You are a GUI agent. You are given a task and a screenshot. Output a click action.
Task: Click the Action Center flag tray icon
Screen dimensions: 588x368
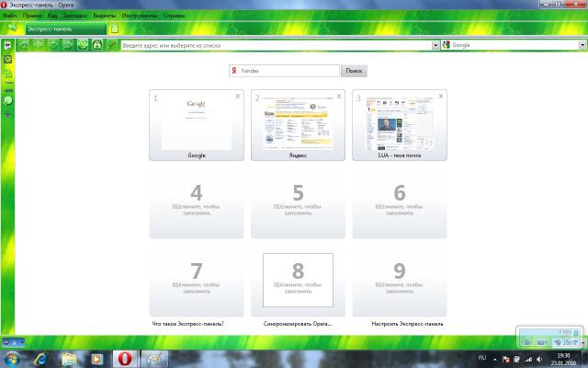click(506, 360)
